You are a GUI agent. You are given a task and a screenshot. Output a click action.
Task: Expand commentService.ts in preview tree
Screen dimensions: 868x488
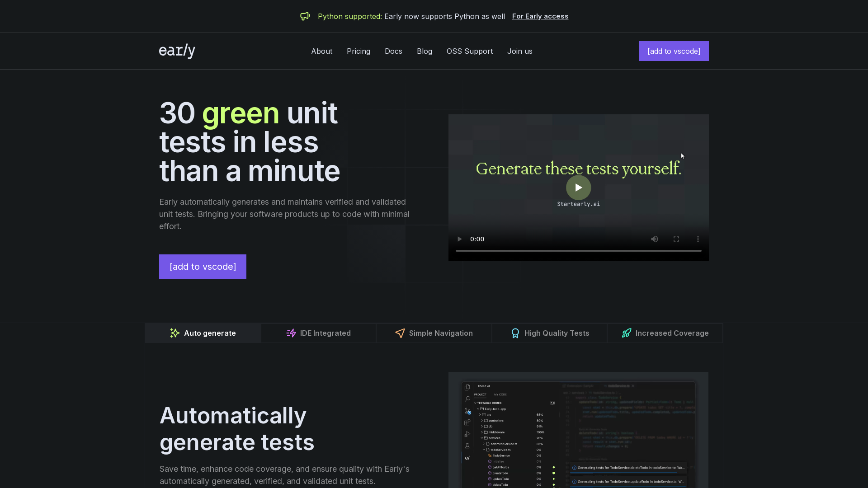pos(484,444)
